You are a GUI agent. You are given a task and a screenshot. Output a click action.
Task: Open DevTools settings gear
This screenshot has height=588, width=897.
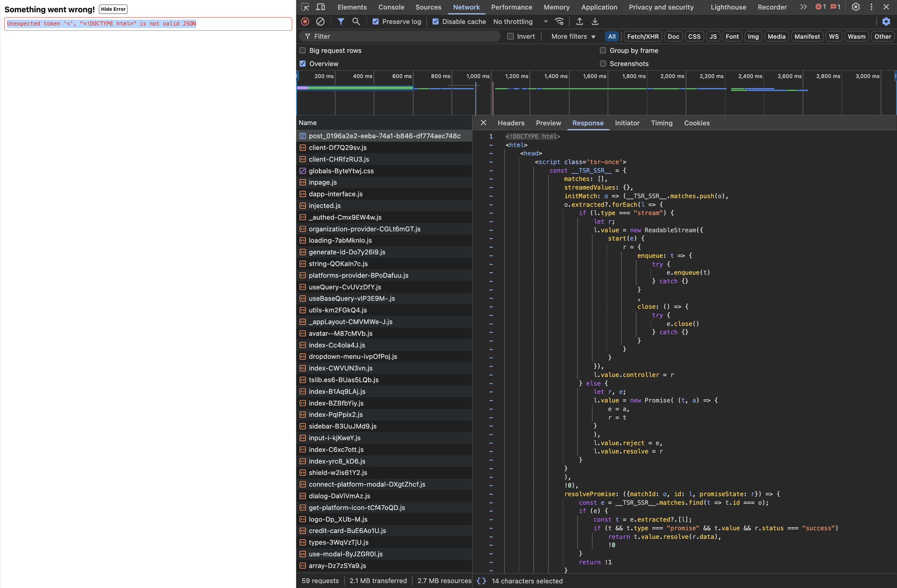click(x=856, y=7)
